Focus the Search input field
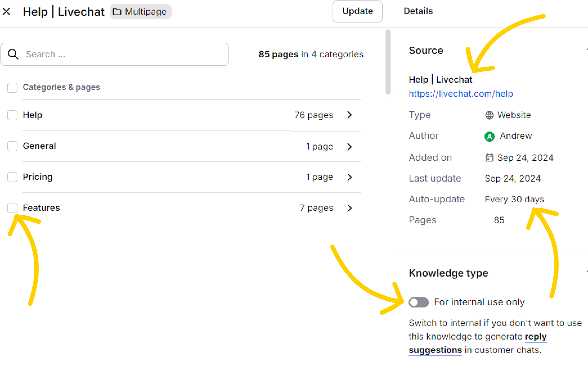 point(115,54)
